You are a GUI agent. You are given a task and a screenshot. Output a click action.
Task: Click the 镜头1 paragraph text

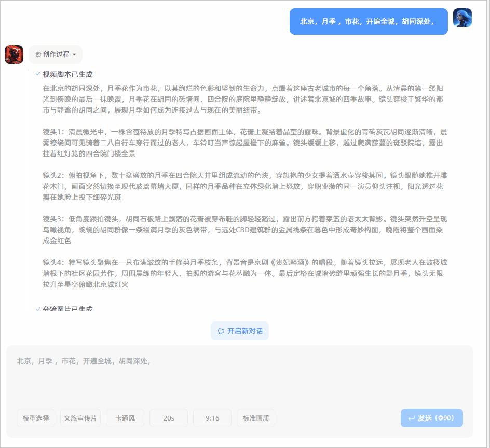(245, 143)
